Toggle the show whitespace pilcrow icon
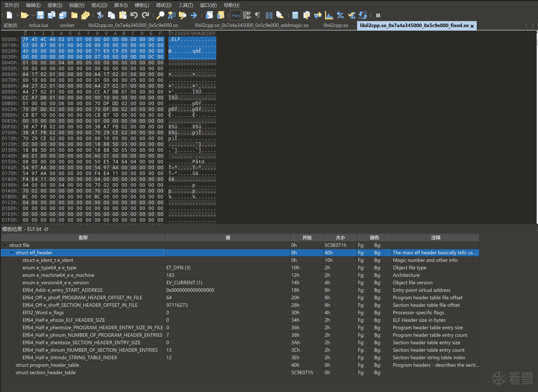The height and width of the screenshot is (392, 538). pyautogui.click(x=258, y=15)
